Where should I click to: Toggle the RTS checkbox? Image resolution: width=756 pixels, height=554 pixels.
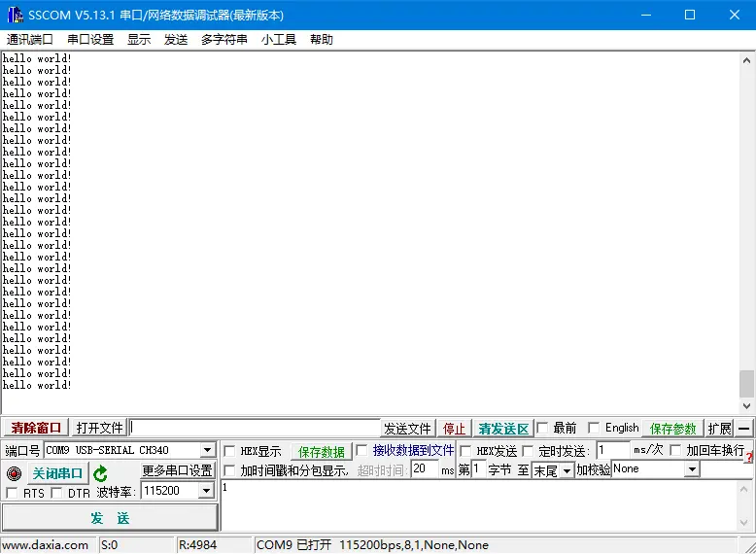coord(12,493)
